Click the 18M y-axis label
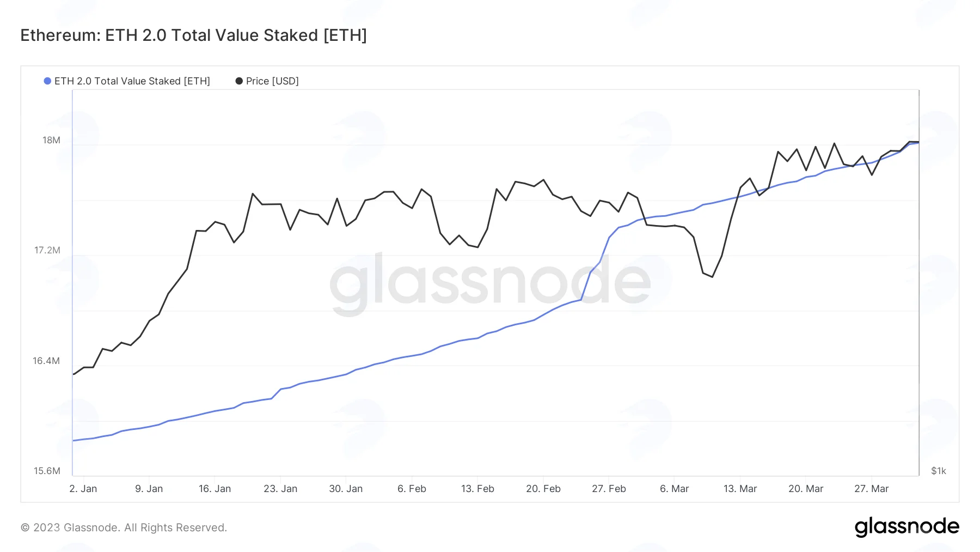Image resolution: width=980 pixels, height=552 pixels. (x=52, y=141)
